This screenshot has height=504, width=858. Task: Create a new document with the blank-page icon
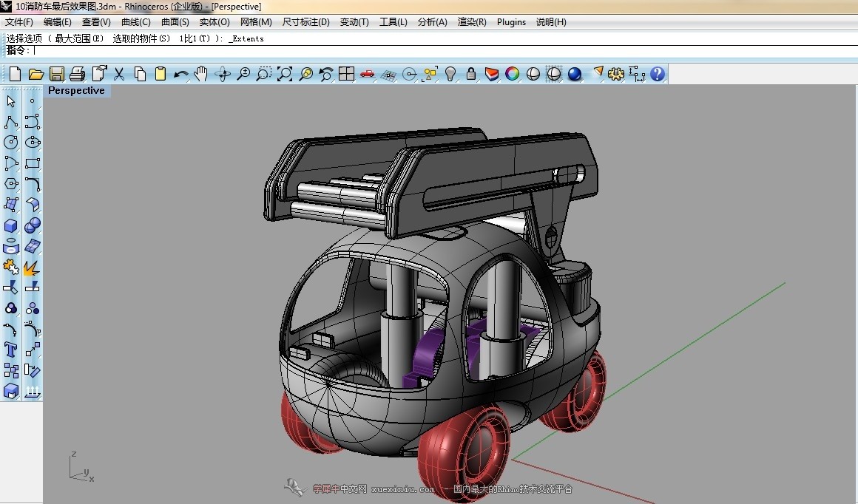pyautogui.click(x=16, y=74)
